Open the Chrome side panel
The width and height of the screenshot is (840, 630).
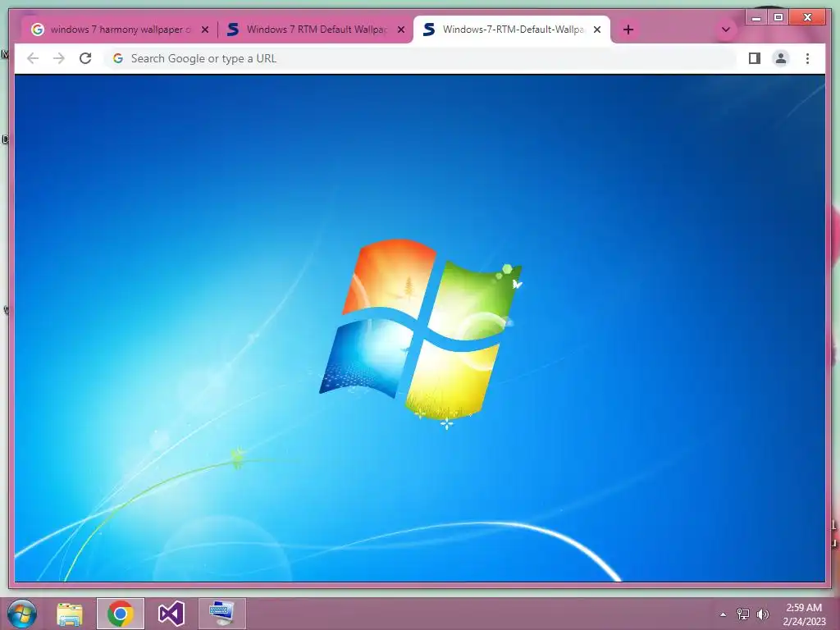[x=755, y=58]
